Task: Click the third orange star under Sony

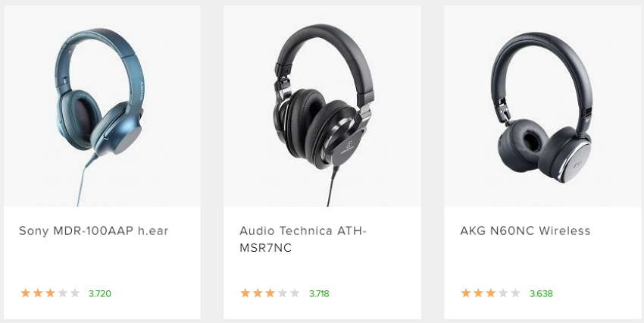Action: point(50,293)
